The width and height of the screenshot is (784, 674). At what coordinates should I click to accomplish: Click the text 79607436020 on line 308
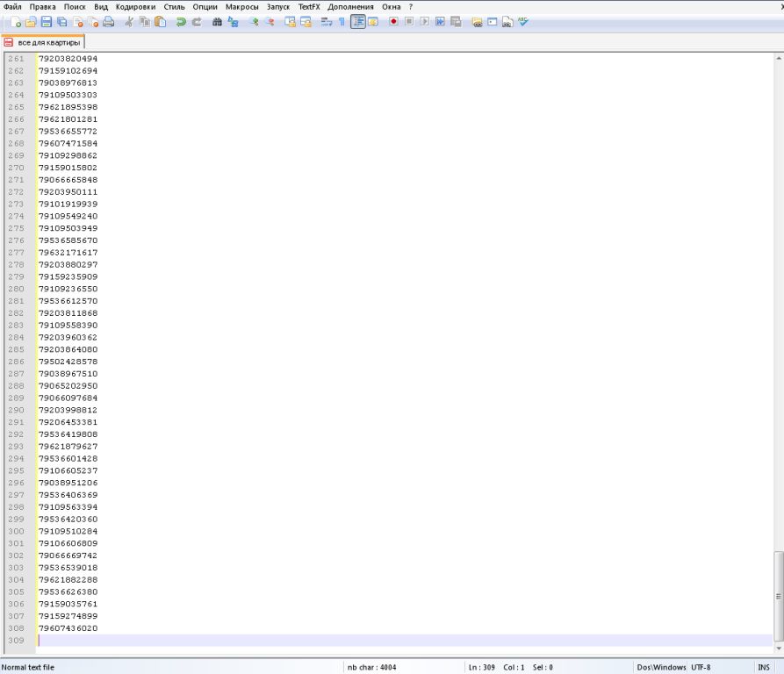(68, 628)
